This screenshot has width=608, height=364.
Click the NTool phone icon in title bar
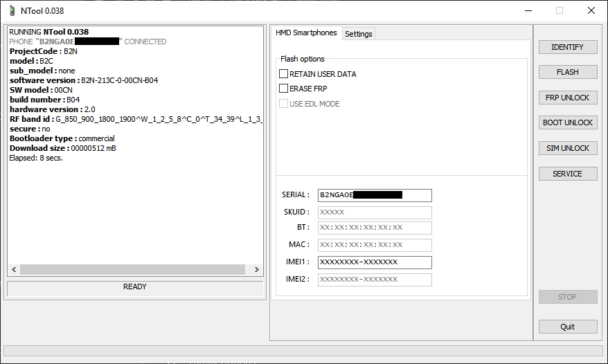12,11
